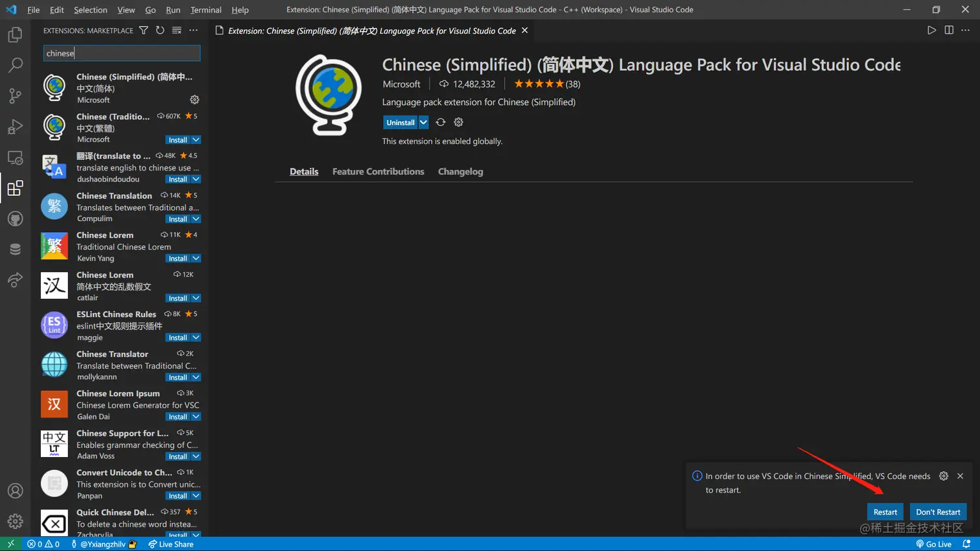Open the Help menu

click(240, 10)
